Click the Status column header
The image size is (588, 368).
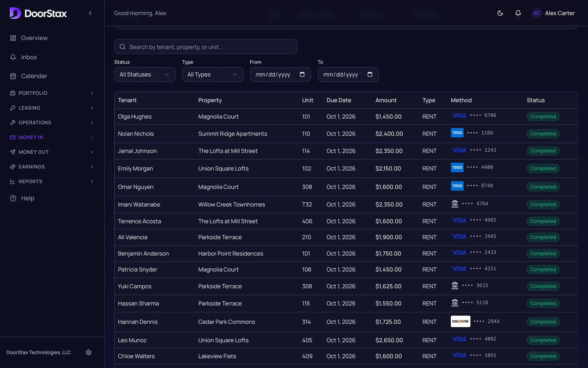point(536,100)
